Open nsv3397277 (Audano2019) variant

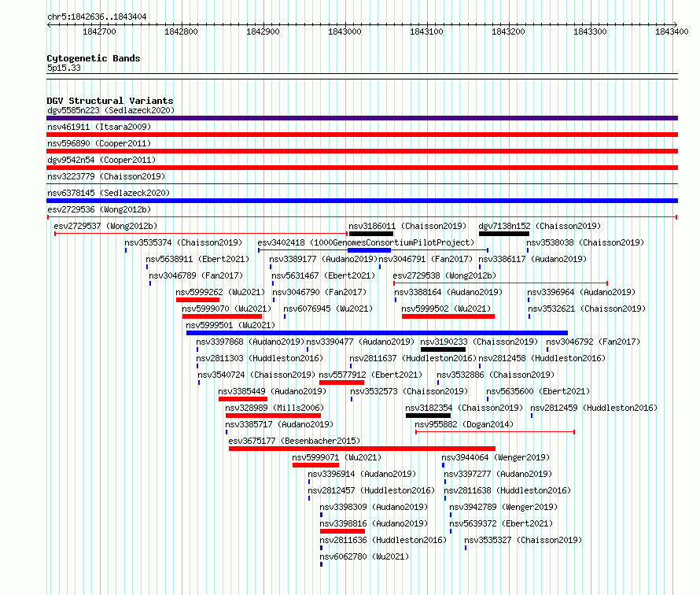[498, 474]
